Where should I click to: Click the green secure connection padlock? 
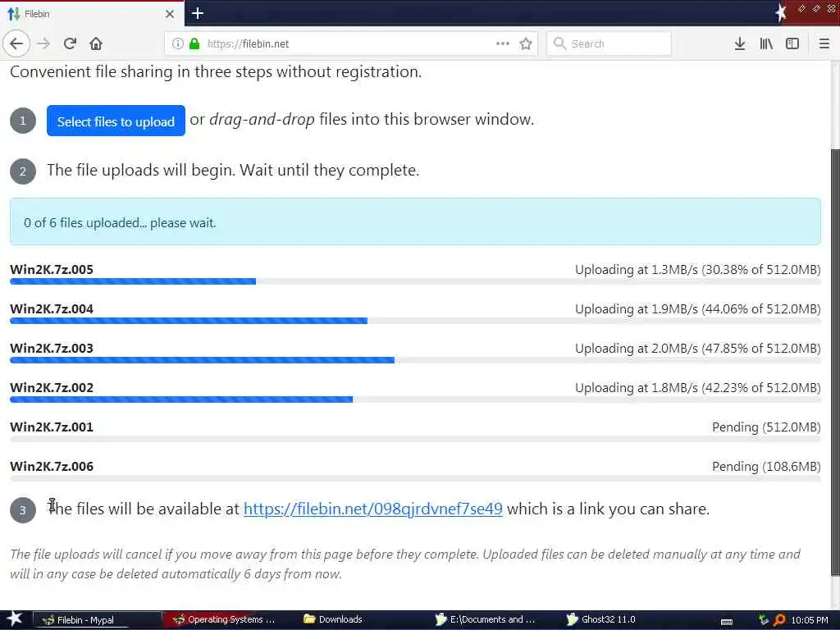[x=194, y=43]
